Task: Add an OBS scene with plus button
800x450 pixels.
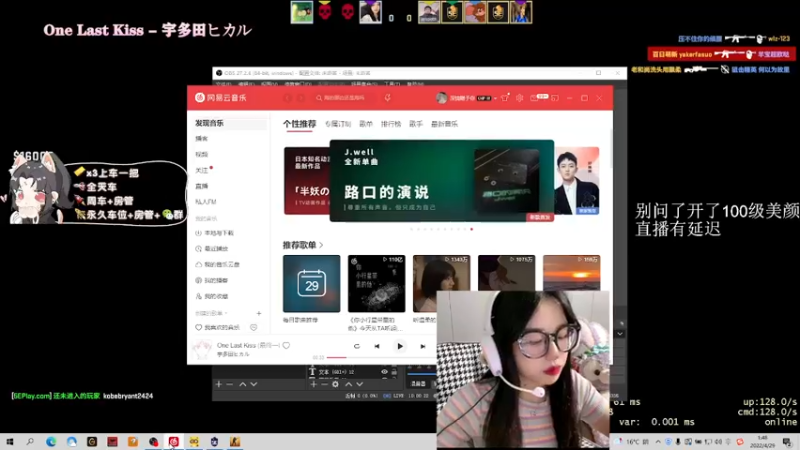Action: point(218,384)
